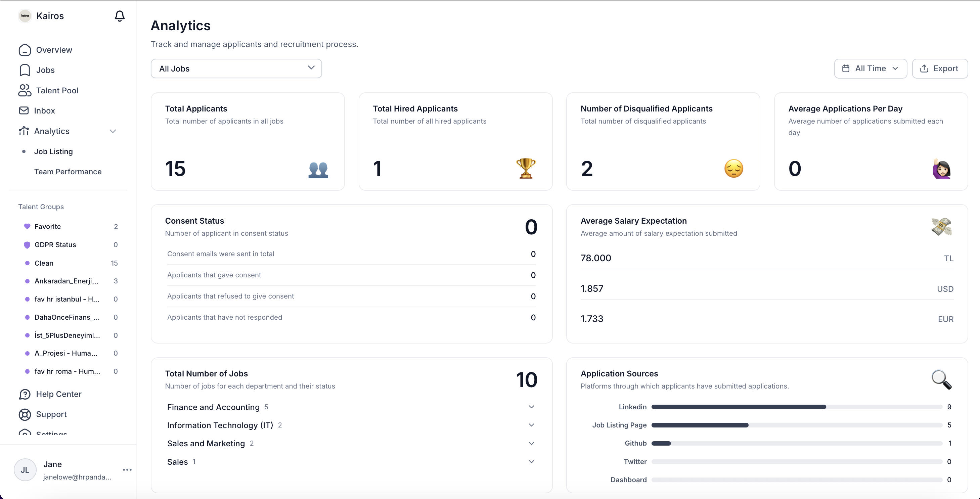Collapse the Analytics sidebar section
The height and width of the screenshot is (499, 980).
pyautogui.click(x=113, y=131)
